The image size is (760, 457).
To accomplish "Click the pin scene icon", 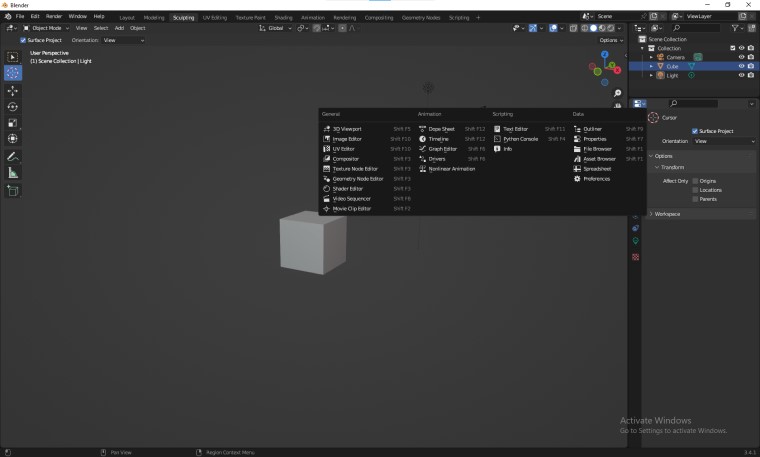I will [644, 16].
